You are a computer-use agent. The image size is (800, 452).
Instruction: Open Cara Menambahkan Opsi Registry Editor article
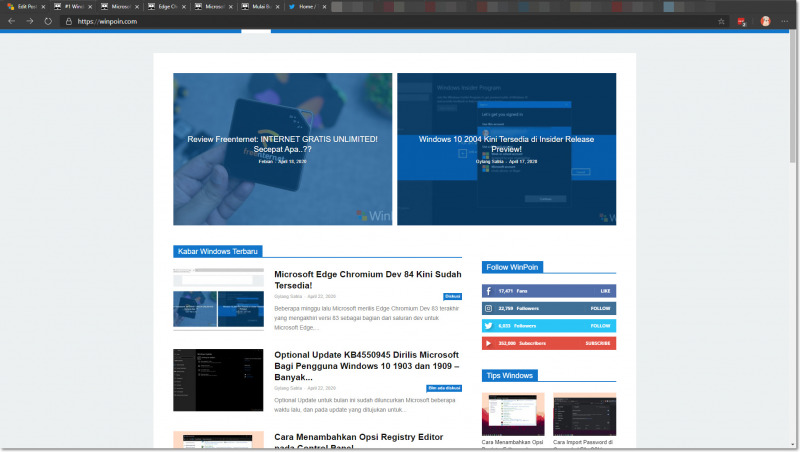(x=358, y=441)
